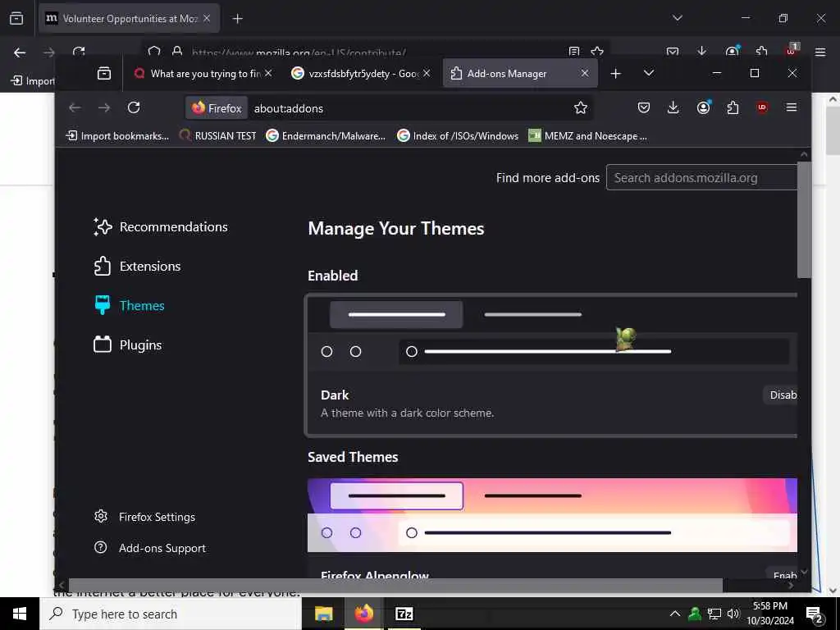Click the Firefox Alpenglow theme preview
Image resolution: width=840 pixels, height=630 pixels.
click(x=552, y=515)
